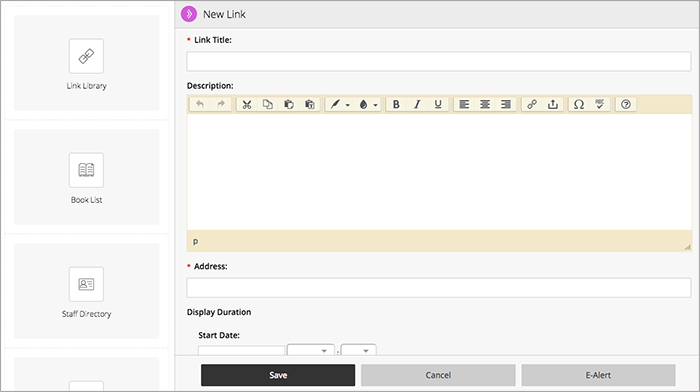Open the text color dropdown arrow
This screenshot has height=392, width=700.
pyautogui.click(x=347, y=105)
